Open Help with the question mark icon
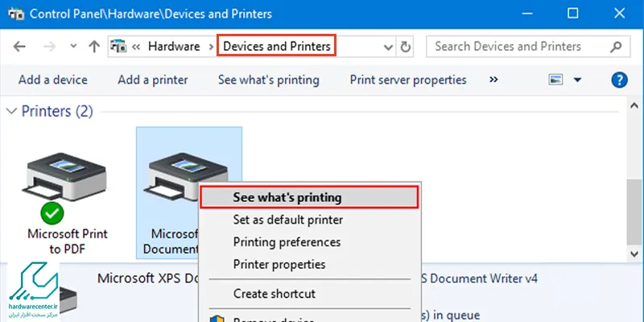This screenshot has width=644, height=322. click(619, 80)
